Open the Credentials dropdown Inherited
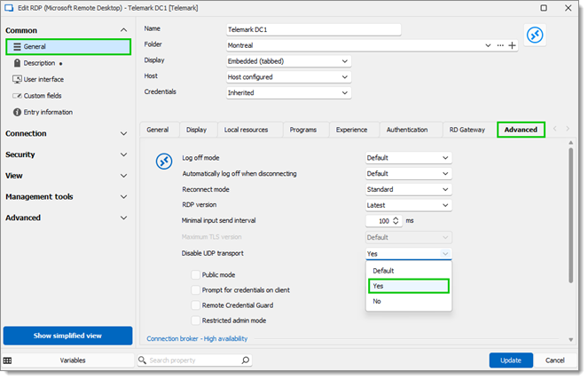Image resolution: width=588 pixels, height=380 pixels. pyautogui.click(x=289, y=92)
